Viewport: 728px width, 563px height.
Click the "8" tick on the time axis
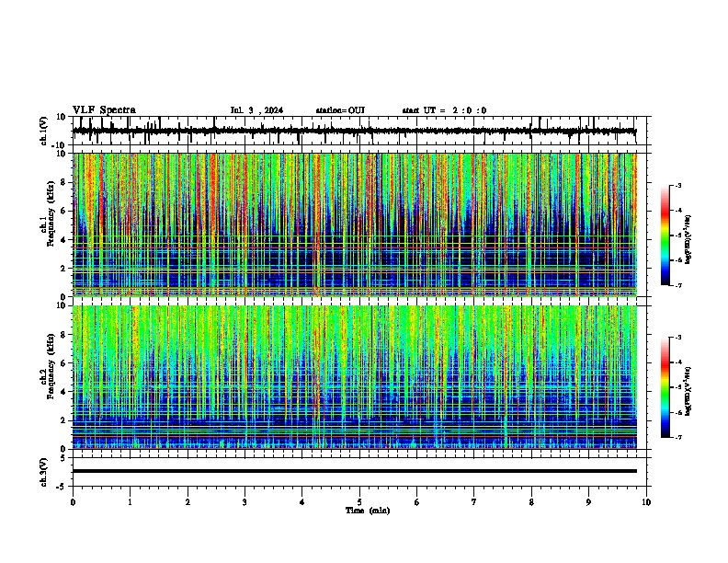pos(531,502)
